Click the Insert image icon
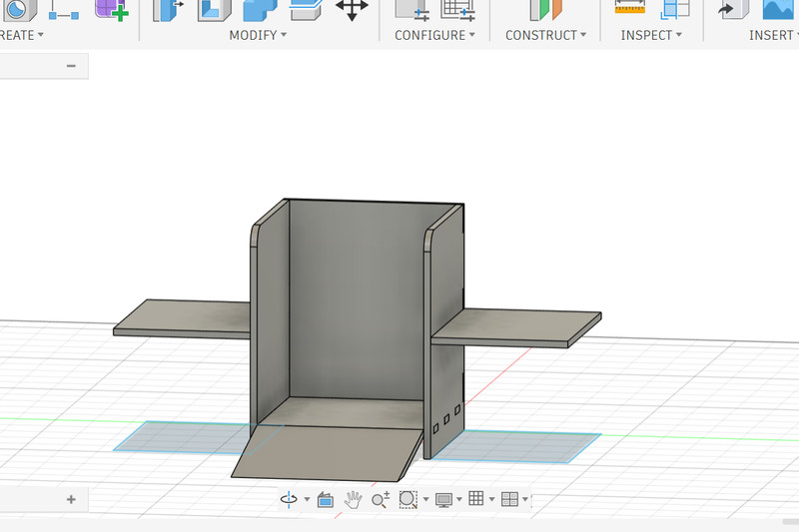This screenshot has height=532, width=799. pyautogui.click(x=780, y=9)
